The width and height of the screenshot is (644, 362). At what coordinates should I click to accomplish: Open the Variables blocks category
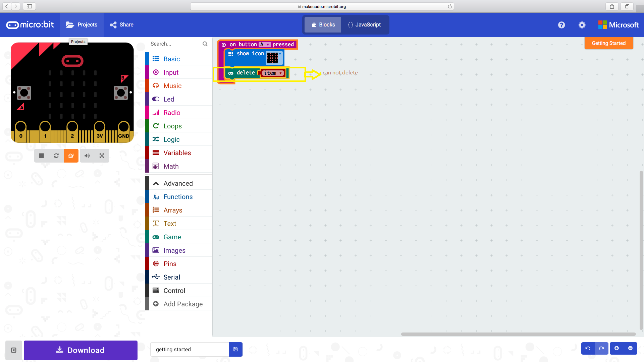(178, 153)
